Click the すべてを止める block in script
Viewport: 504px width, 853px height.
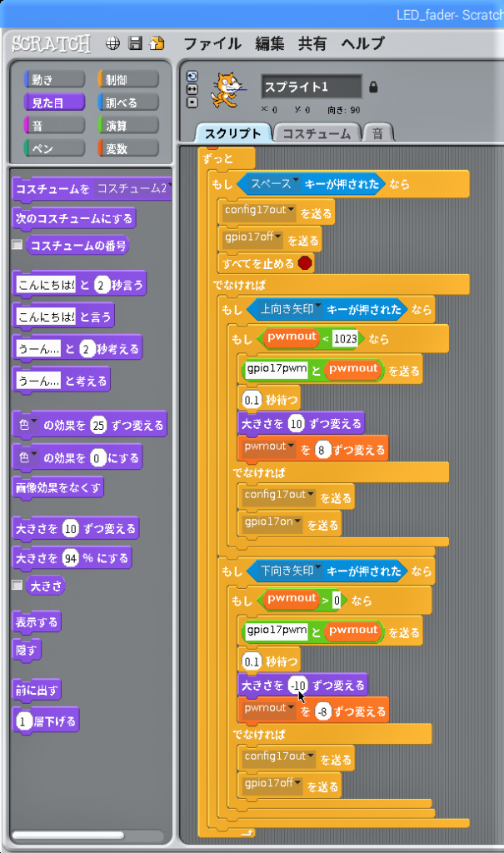point(266,263)
